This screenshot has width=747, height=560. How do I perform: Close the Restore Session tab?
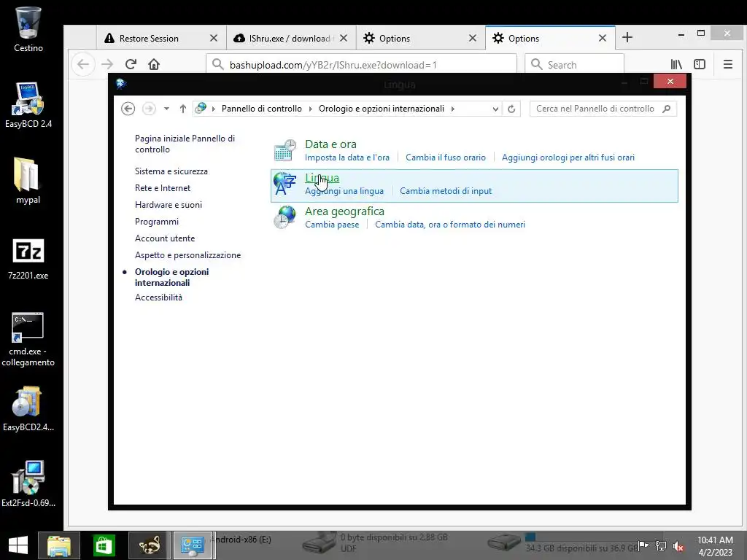pyautogui.click(x=214, y=38)
